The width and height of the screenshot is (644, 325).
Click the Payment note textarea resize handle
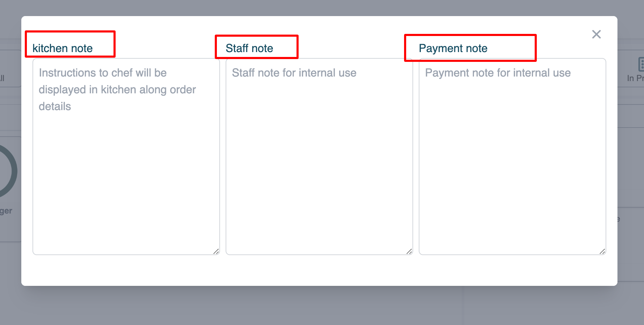[602, 251]
